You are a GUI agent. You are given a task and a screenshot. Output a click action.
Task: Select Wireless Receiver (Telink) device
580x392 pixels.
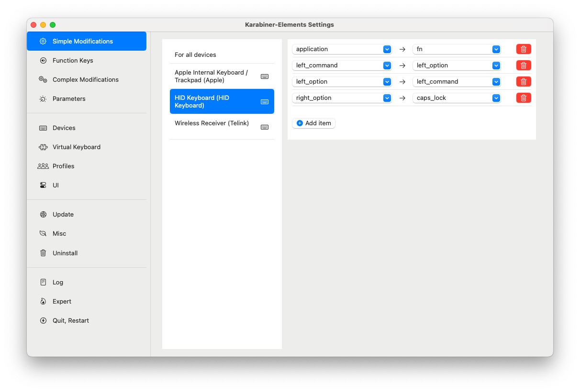coord(222,127)
